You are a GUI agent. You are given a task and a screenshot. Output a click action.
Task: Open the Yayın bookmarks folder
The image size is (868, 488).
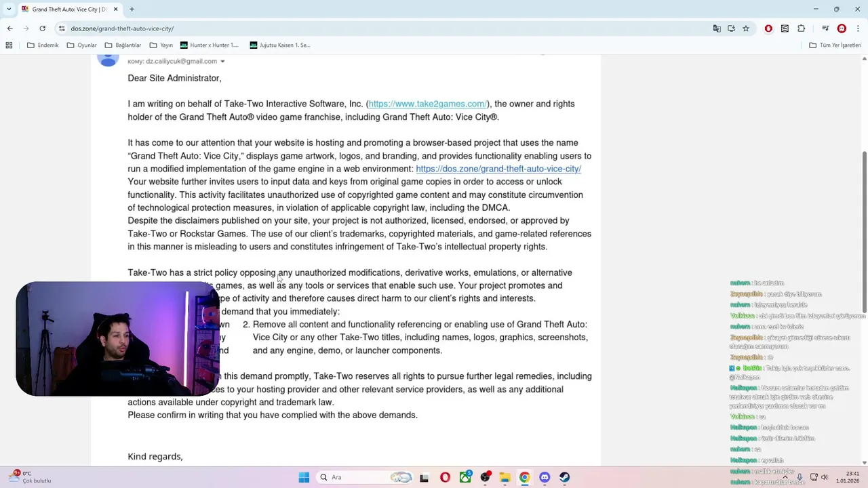pos(161,45)
